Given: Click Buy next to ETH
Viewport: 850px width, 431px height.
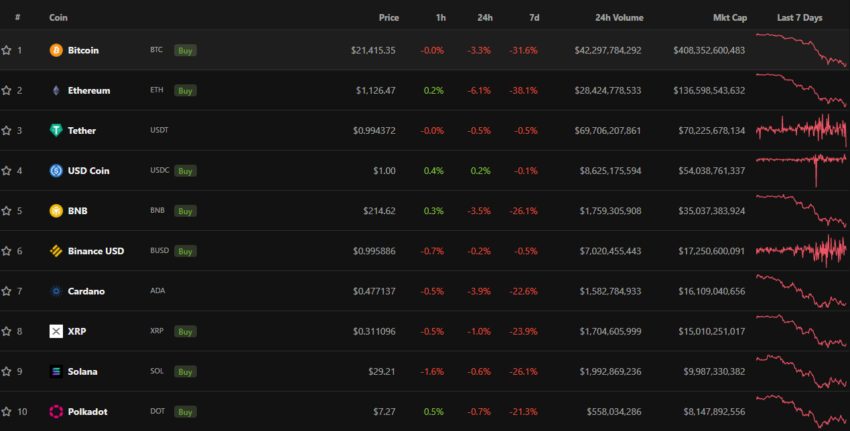Looking at the screenshot, I should pyautogui.click(x=185, y=91).
